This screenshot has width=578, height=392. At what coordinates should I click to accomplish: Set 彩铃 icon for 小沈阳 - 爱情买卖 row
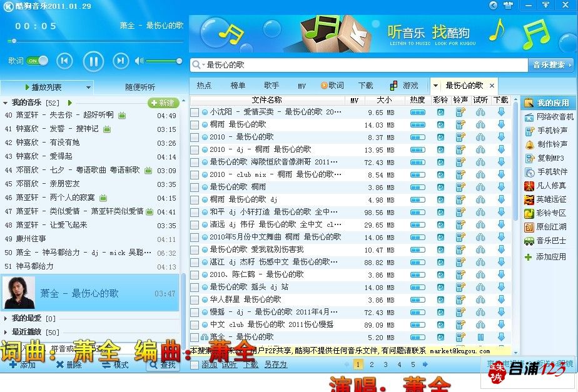coord(440,113)
